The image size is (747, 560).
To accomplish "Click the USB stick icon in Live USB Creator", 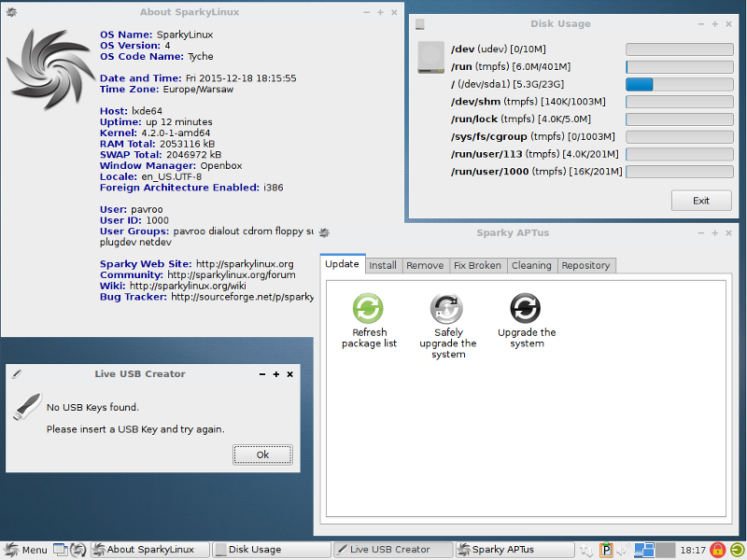I will click(x=27, y=407).
